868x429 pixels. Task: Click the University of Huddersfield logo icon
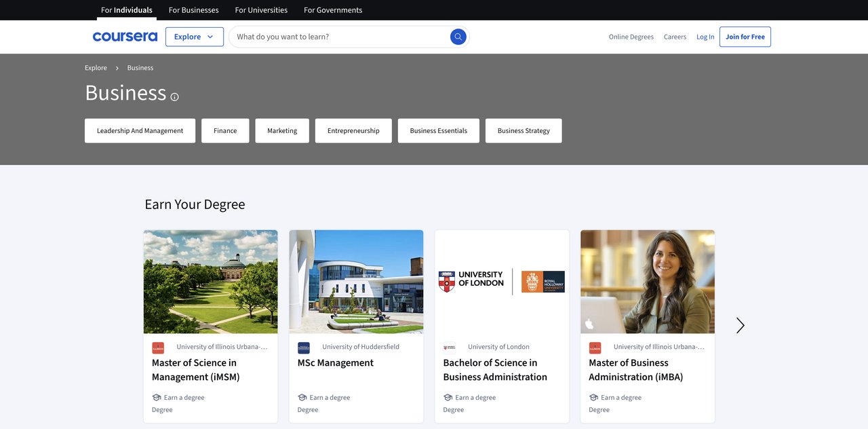(304, 348)
